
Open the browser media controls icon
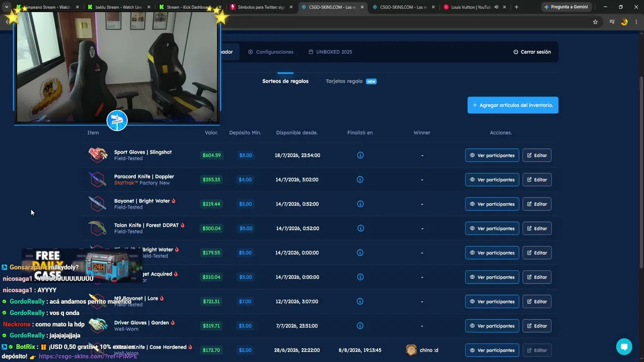pyautogui.click(x=612, y=22)
